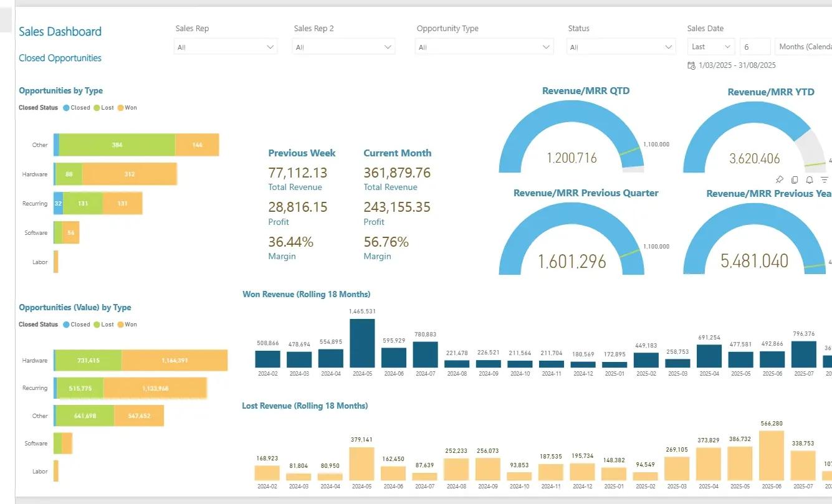Open the Sales Rep dropdown
Screen dimensions: 832x504
coord(226,47)
